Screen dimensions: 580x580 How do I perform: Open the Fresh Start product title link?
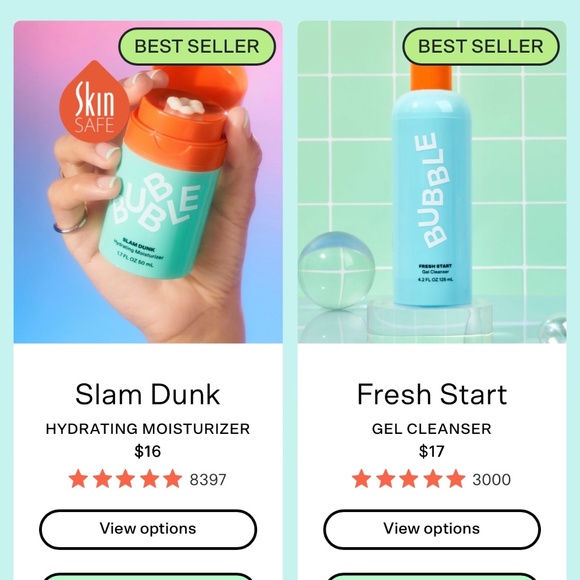pyautogui.click(x=432, y=394)
